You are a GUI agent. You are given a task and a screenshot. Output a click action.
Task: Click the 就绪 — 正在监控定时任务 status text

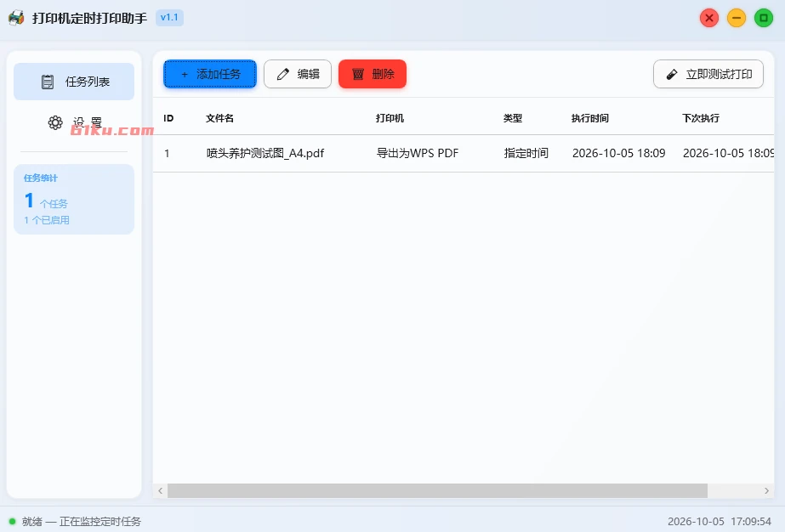pos(82,522)
